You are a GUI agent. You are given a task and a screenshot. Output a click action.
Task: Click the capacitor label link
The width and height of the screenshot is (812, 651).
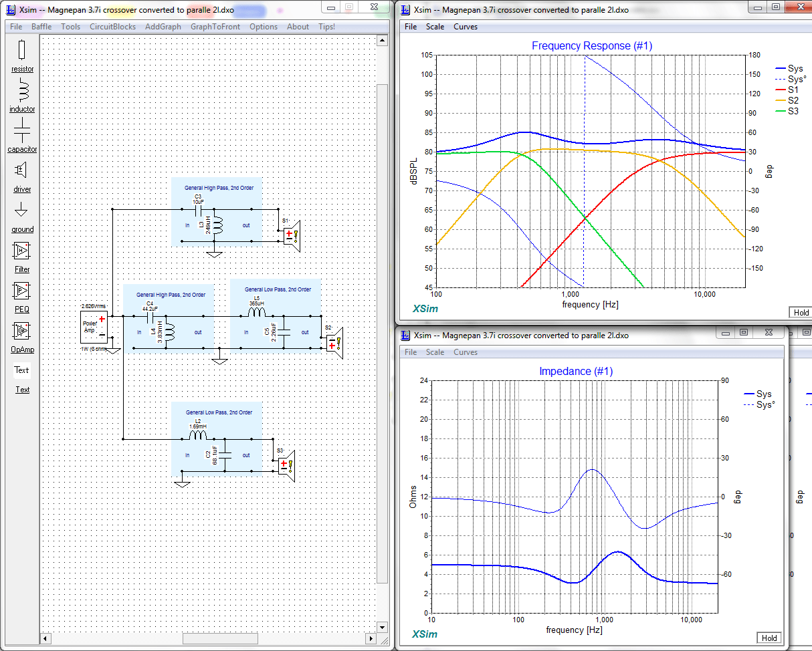point(22,150)
